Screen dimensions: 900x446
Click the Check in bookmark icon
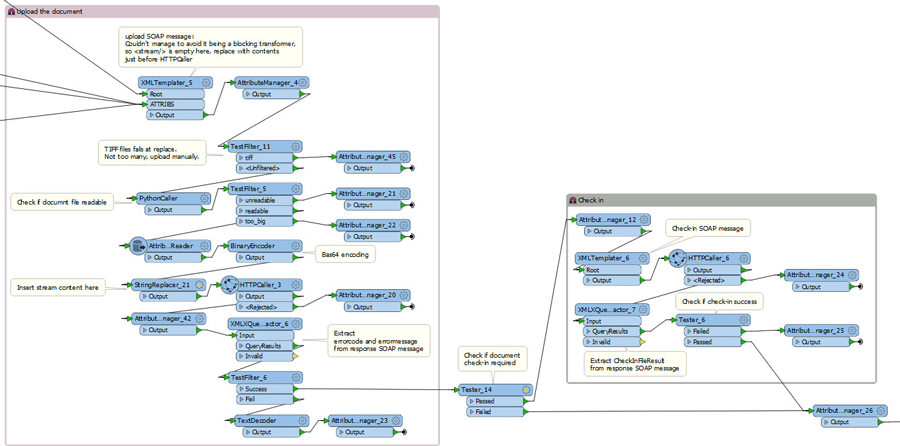(573, 200)
